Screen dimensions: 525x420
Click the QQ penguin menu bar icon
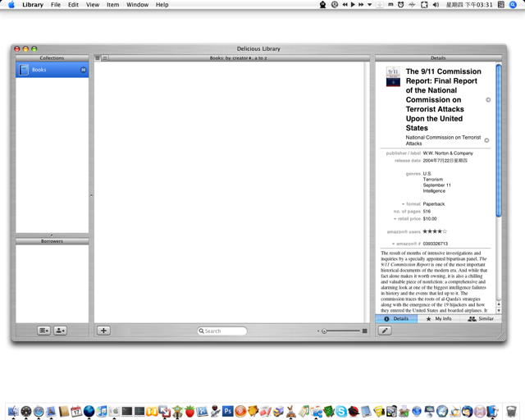tap(322, 5)
